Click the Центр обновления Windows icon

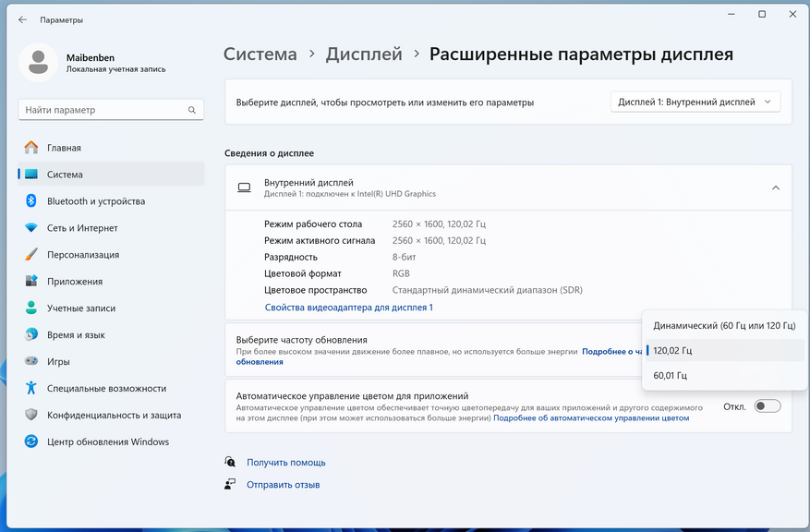(x=31, y=441)
